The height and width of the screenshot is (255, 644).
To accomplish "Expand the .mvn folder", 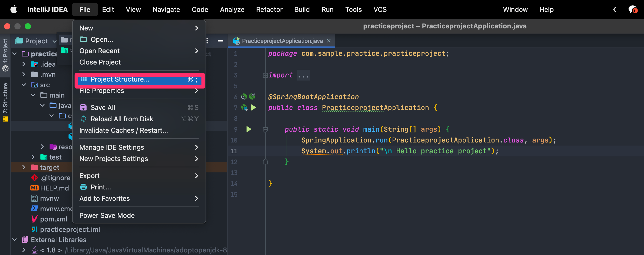I will [24, 75].
